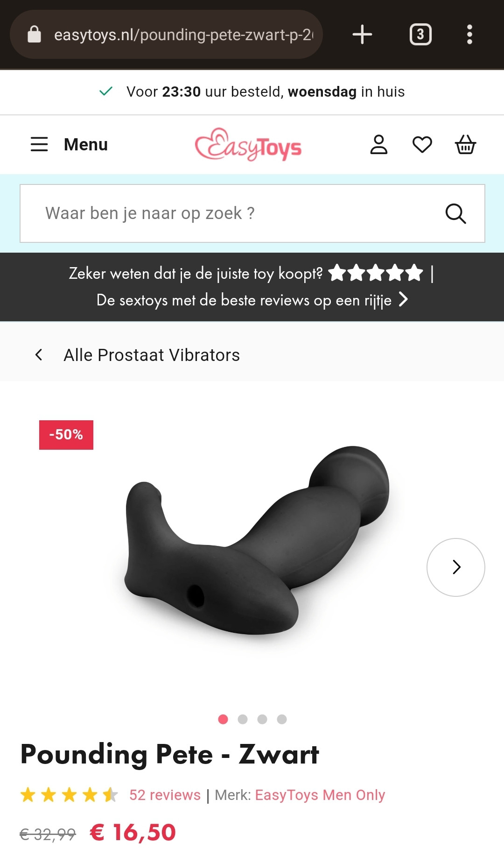Tap the browser address bar URL
504x856 pixels.
(x=183, y=35)
